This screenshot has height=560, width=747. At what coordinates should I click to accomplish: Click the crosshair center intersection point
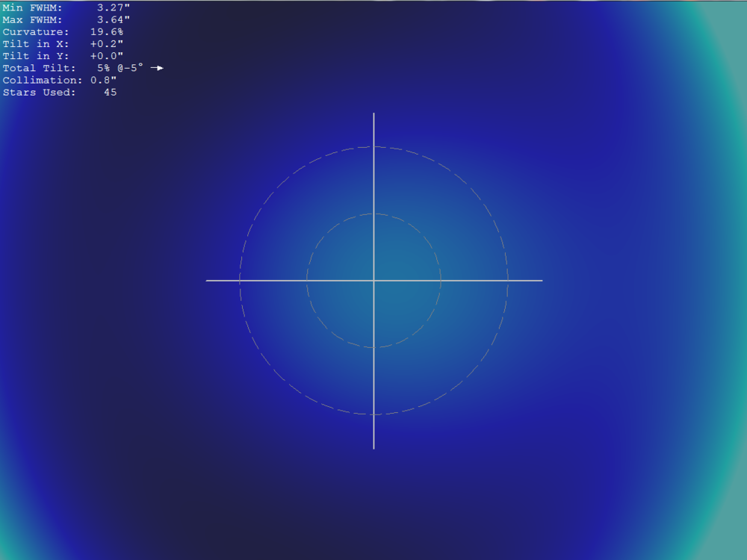tap(373, 281)
